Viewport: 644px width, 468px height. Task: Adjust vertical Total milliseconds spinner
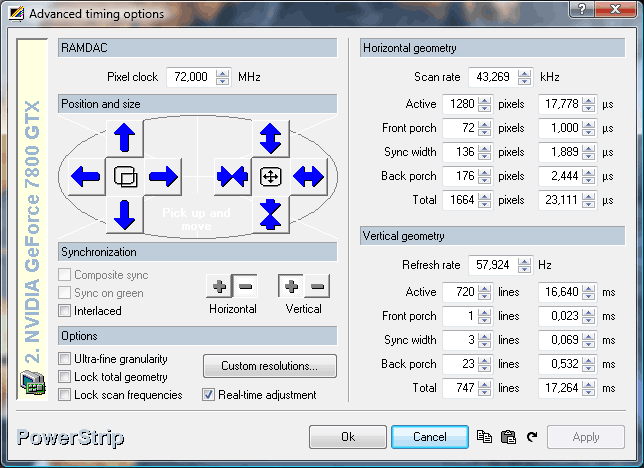click(x=589, y=388)
